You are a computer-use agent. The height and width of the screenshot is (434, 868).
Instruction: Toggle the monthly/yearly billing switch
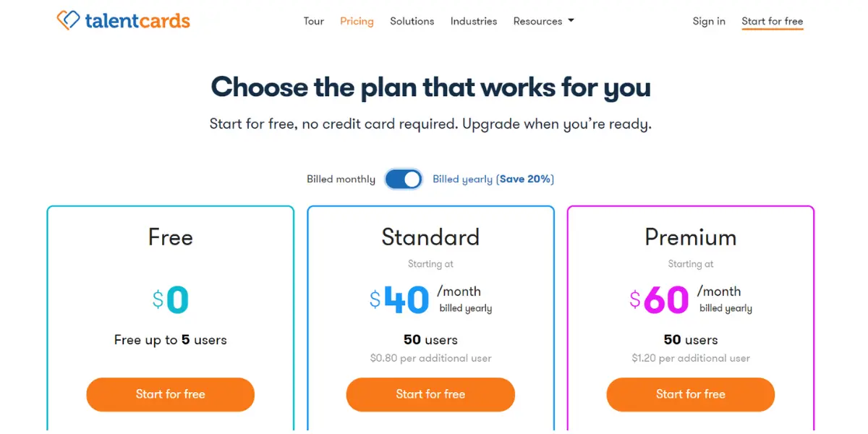pyautogui.click(x=404, y=179)
